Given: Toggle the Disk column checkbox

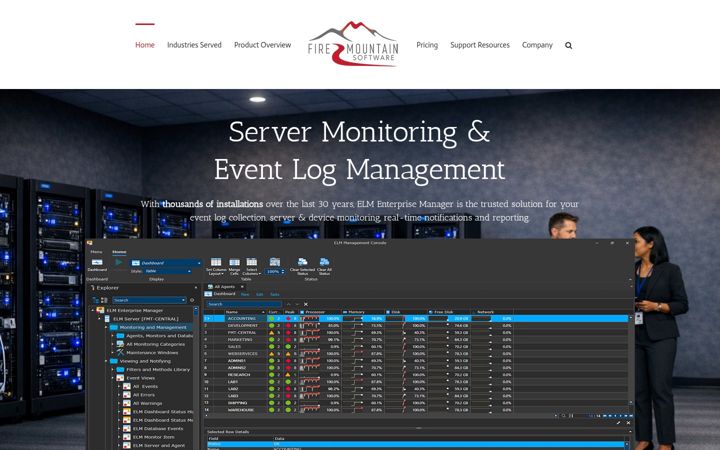Looking at the screenshot, I should click(388, 312).
